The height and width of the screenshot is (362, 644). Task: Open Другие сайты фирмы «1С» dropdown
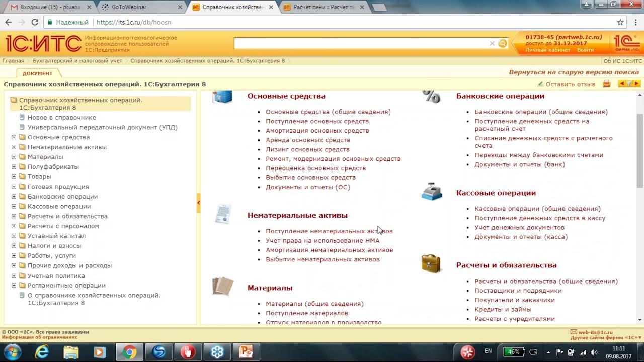[x=606, y=337]
